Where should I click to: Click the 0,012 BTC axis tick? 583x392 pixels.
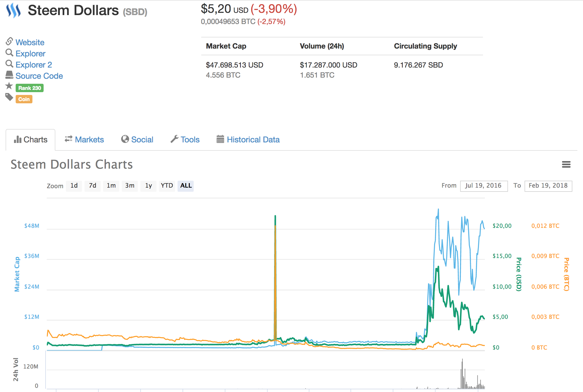pyautogui.click(x=545, y=226)
